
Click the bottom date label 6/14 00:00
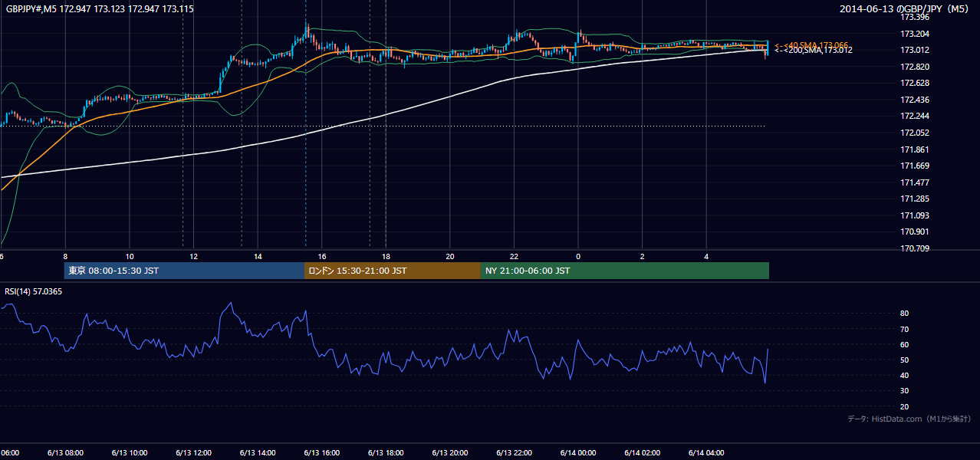[x=577, y=452]
